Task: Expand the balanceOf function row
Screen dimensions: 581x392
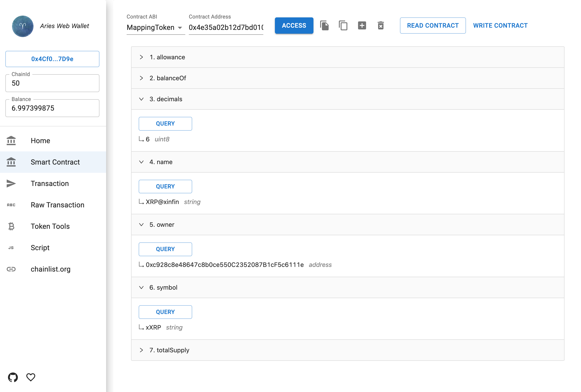Action: (x=167, y=78)
